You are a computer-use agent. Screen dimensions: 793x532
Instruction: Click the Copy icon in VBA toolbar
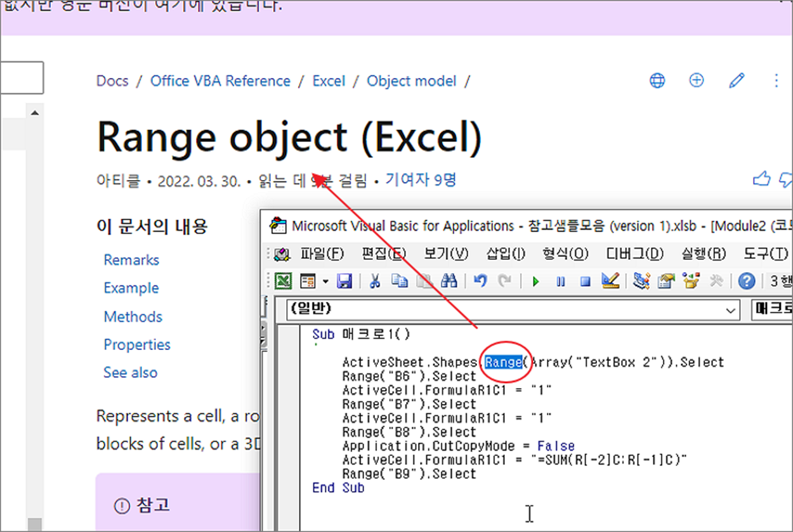[400, 281]
